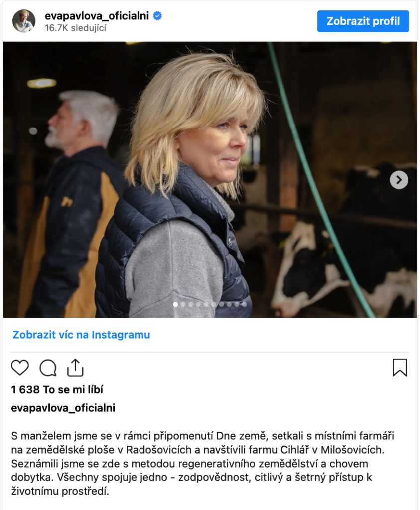Select the first carousel indicator dot
The height and width of the screenshot is (510, 420).
tap(175, 304)
